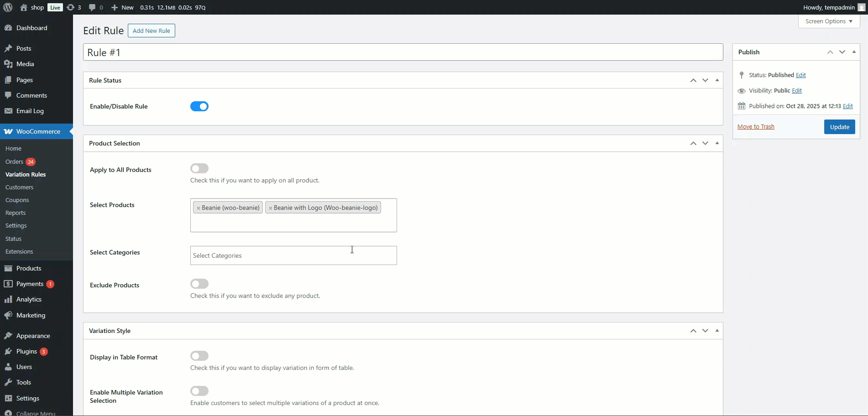The image size is (868, 416).
Task: Open Orders in WooCommerce submenu
Action: coord(14,161)
